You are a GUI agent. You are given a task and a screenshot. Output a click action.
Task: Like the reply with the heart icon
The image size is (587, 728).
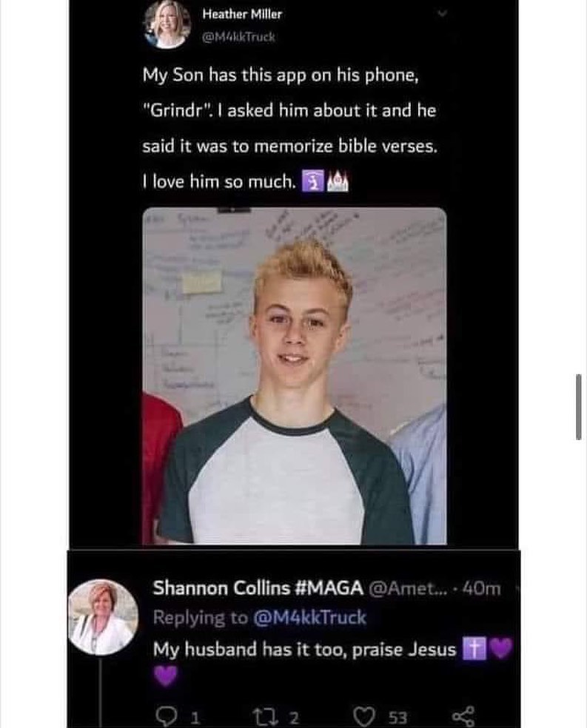coord(365,717)
